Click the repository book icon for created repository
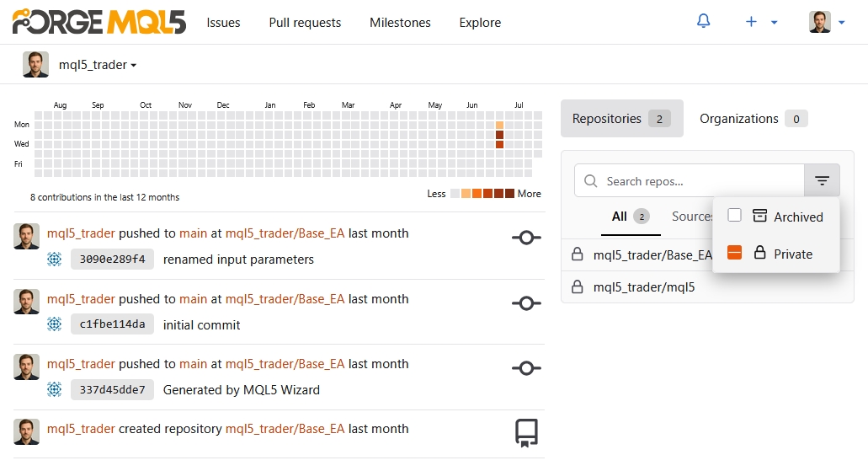Image resolution: width=868 pixels, height=471 pixels. (x=526, y=433)
